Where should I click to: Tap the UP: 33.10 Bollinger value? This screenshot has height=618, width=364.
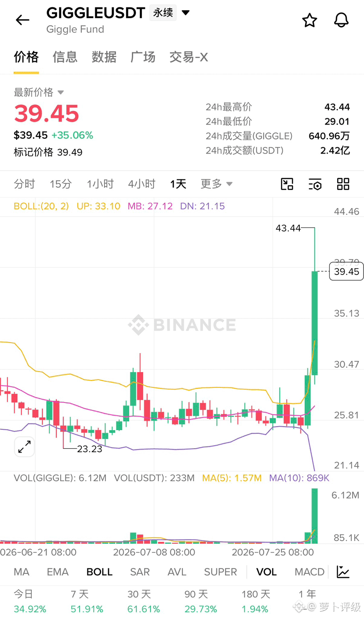click(x=98, y=206)
